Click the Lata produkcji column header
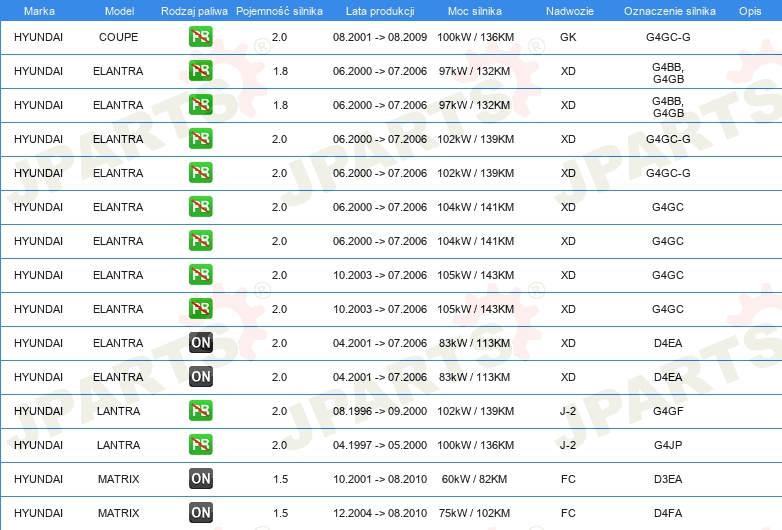Image resolution: width=782 pixels, height=530 pixels. coord(380,11)
